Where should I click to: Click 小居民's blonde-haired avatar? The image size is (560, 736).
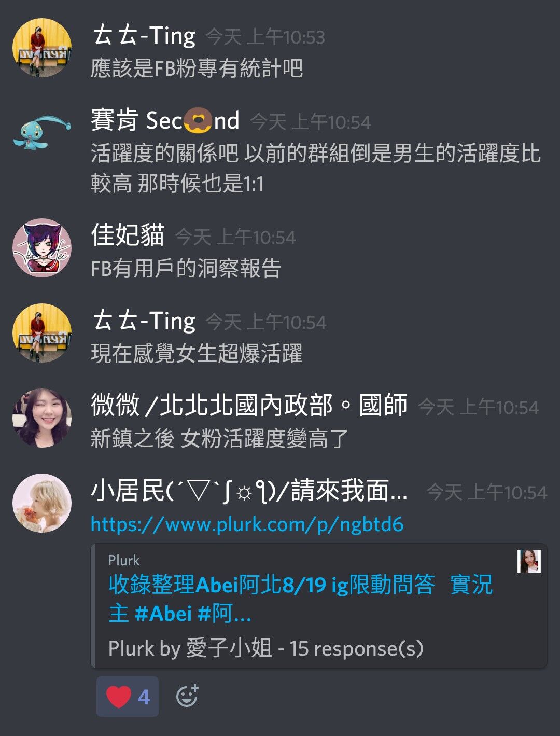(x=42, y=503)
